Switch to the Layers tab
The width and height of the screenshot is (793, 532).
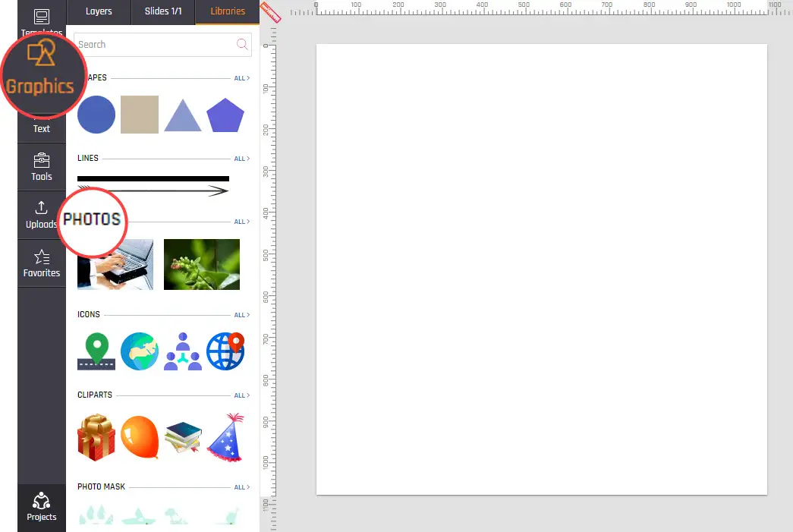(99, 11)
